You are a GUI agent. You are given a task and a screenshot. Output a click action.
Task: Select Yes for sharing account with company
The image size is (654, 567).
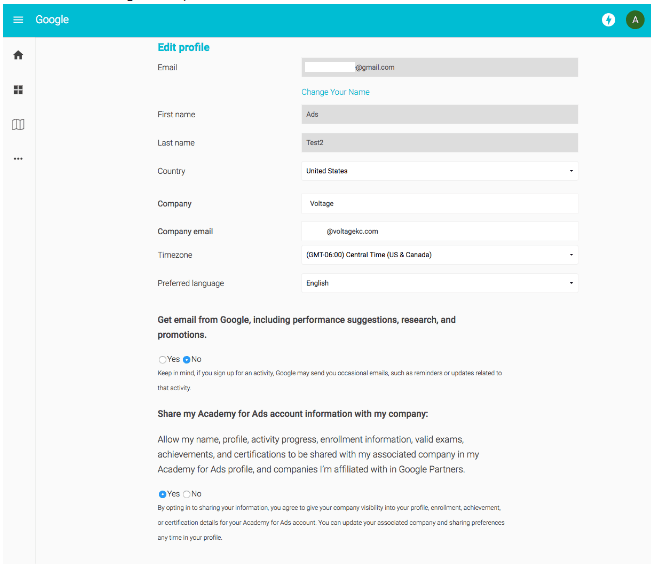(x=162, y=494)
